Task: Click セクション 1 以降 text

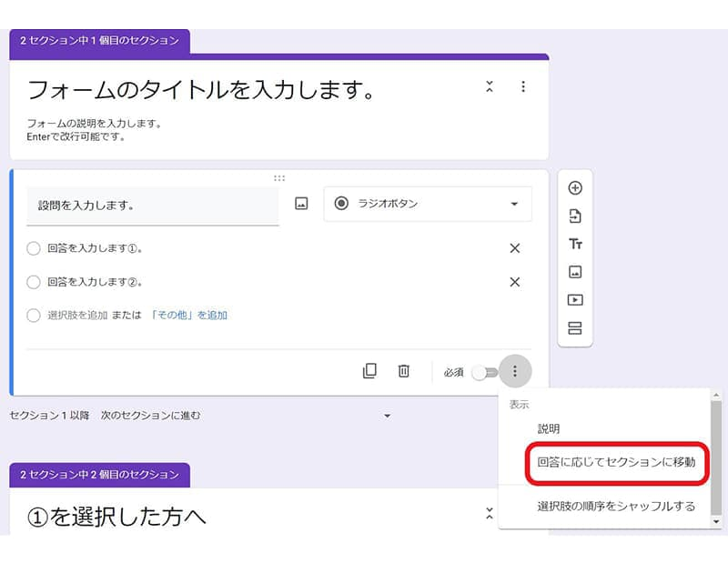Action: [x=49, y=416]
